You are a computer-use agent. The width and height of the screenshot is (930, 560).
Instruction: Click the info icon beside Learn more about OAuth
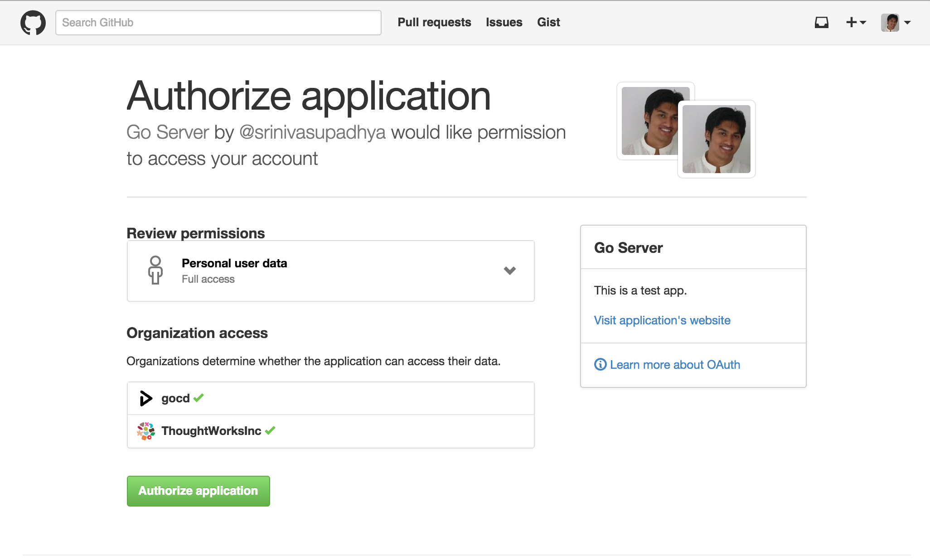600,364
